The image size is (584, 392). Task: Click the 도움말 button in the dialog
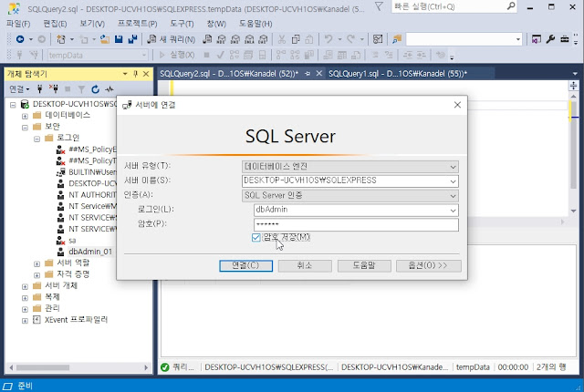point(364,265)
